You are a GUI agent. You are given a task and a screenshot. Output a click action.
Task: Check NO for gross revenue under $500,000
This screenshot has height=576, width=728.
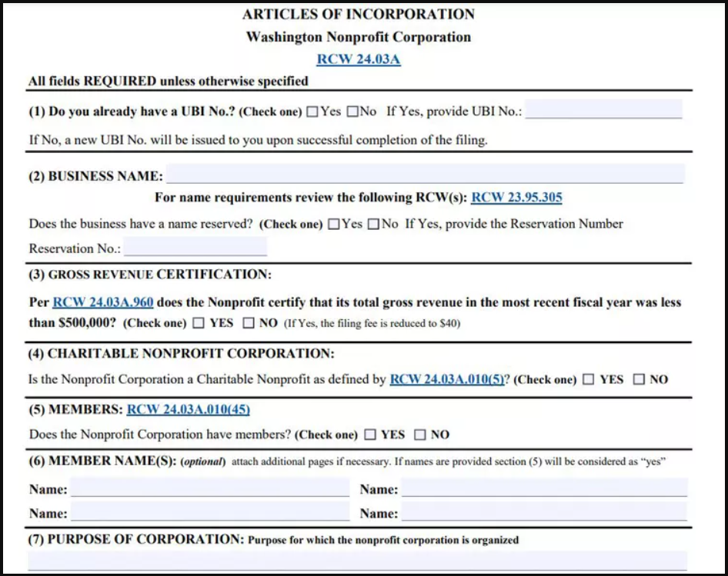pyautogui.click(x=249, y=323)
